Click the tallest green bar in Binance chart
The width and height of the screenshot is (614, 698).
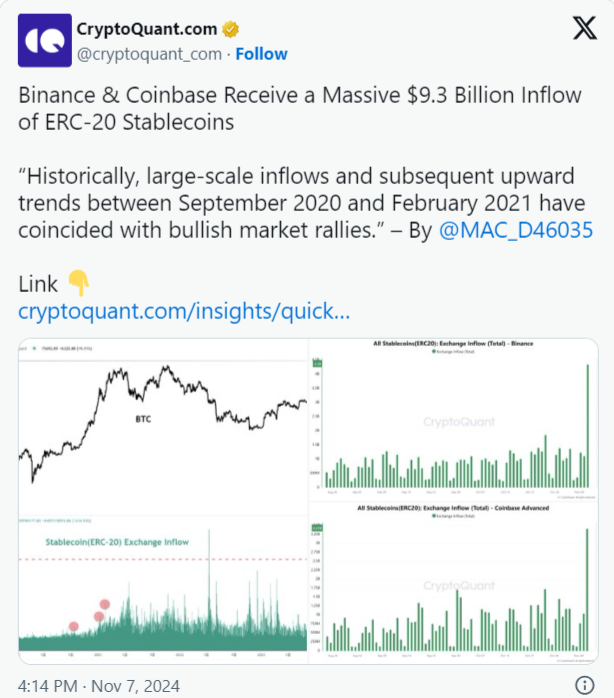(x=588, y=426)
